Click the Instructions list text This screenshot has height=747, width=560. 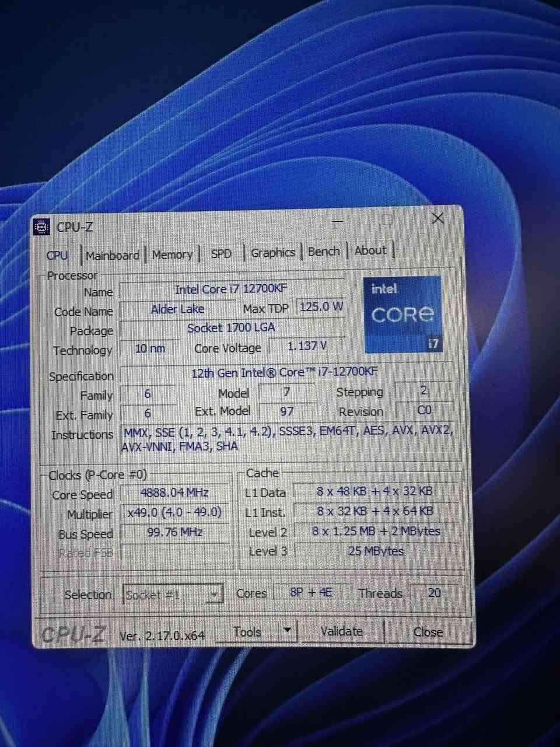287,439
